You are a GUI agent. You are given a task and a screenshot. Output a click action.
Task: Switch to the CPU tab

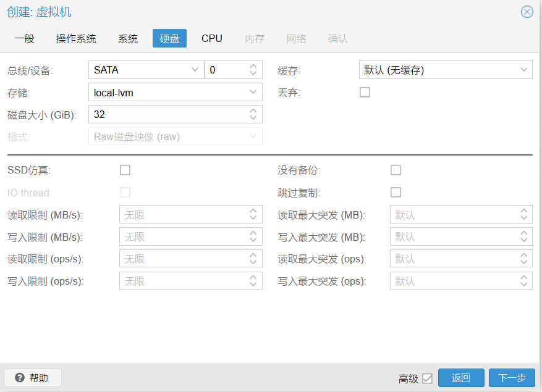click(211, 38)
